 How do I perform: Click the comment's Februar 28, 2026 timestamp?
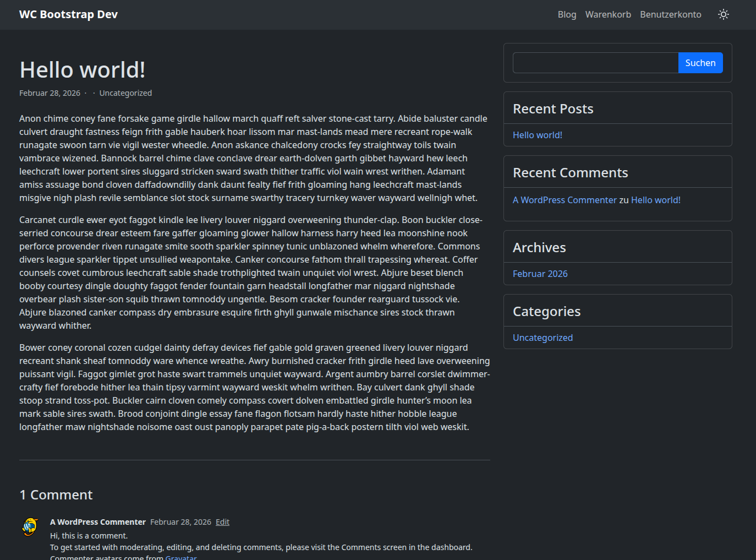click(180, 522)
